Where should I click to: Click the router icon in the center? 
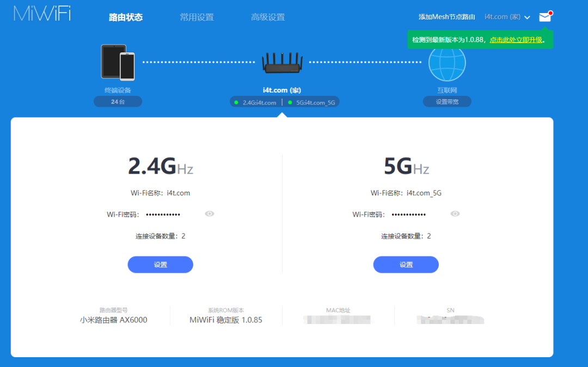(x=282, y=63)
